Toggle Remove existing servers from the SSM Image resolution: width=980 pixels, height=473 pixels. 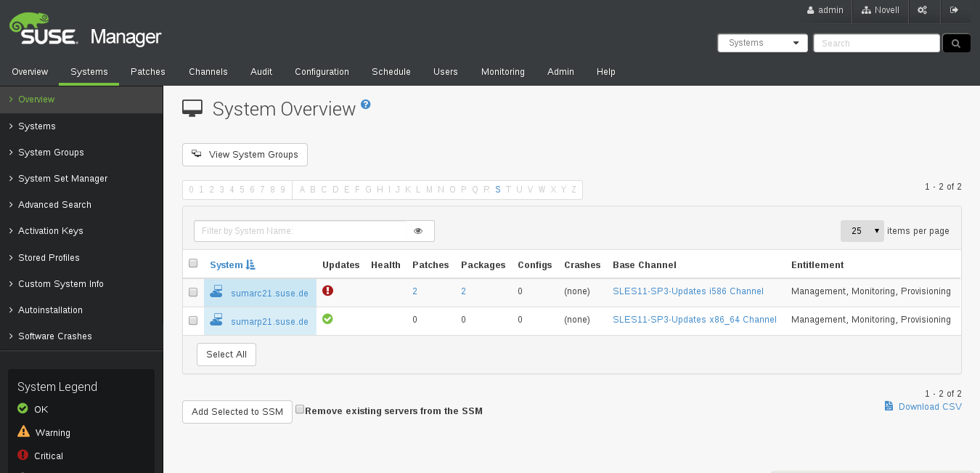tap(300, 410)
